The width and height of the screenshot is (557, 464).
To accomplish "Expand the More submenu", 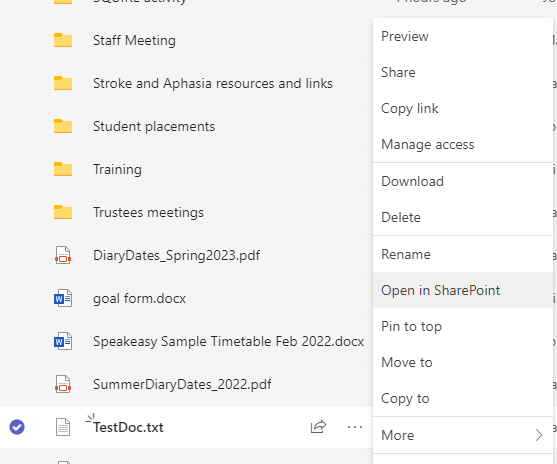I will click(463, 435).
